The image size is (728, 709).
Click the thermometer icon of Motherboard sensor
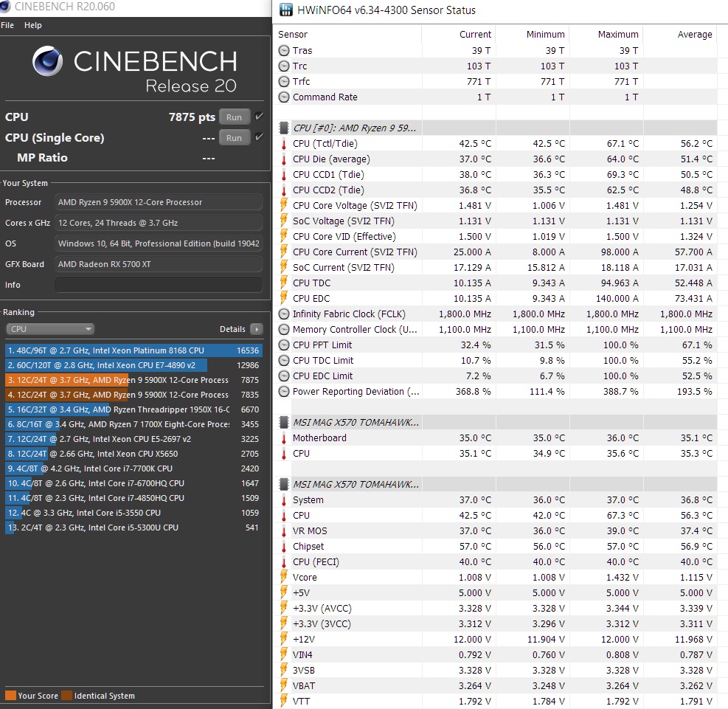[x=284, y=437]
